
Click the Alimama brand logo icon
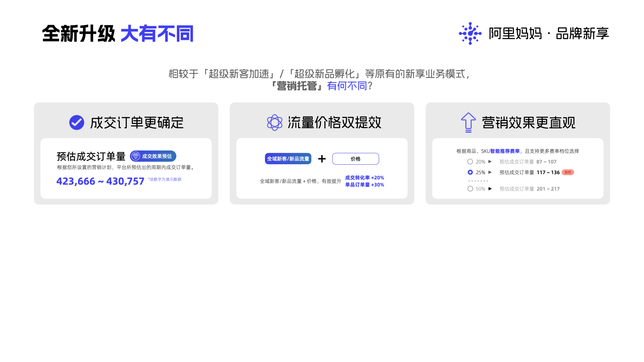pos(470,34)
